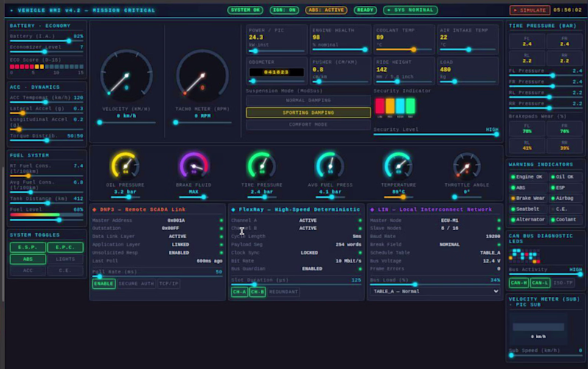Click the CAN bus diagnostic LED grid
This screenshot has height=369, width=588.
click(x=525, y=256)
